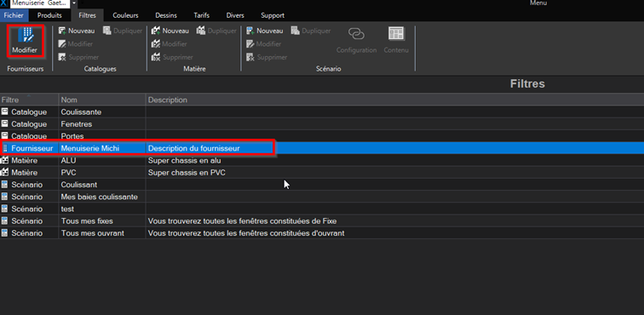This screenshot has width=644, height=315.
Task: Click Supprimer in the Scénario group
Action: [x=267, y=58]
